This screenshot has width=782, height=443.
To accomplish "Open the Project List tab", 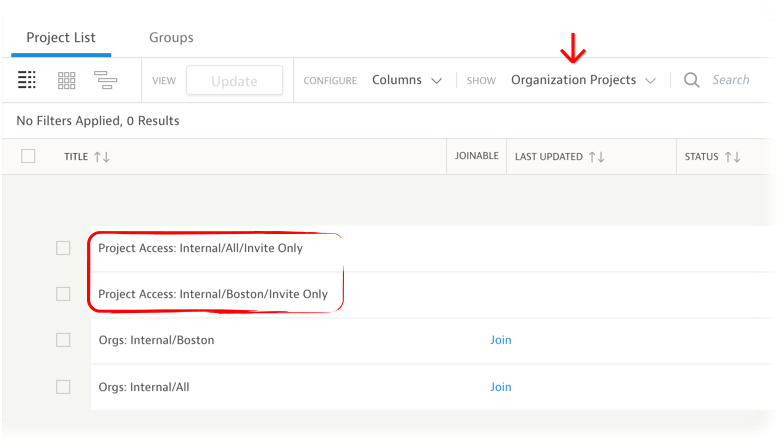I will point(61,38).
